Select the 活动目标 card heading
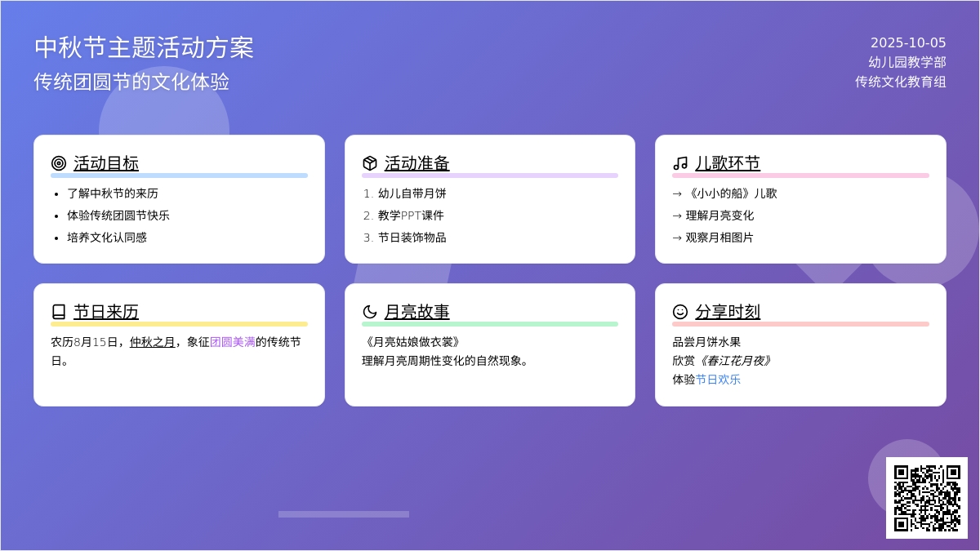This screenshot has width=980, height=551. coord(106,163)
